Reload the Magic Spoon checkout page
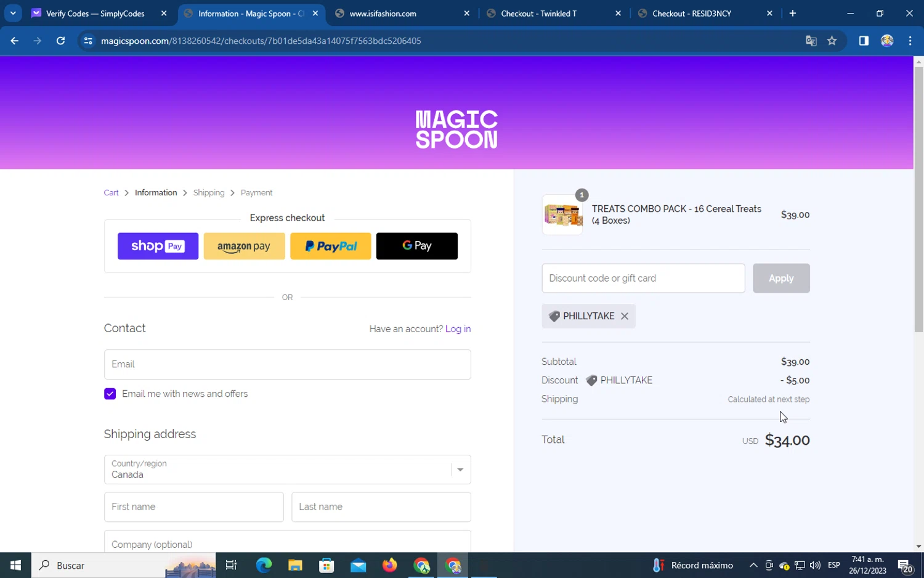 tap(60, 41)
